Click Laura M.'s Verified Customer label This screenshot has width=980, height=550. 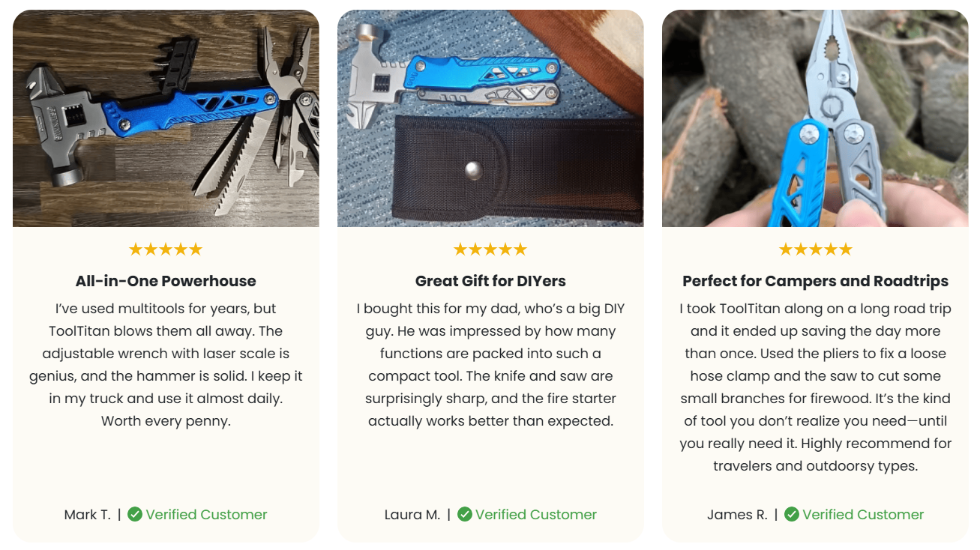(x=536, y=515)
